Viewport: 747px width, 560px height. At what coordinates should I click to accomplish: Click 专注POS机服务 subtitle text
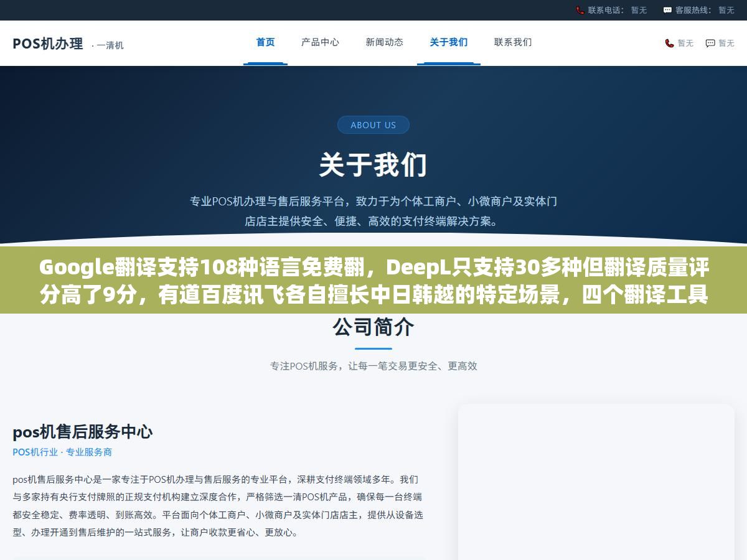click(374, 366)
